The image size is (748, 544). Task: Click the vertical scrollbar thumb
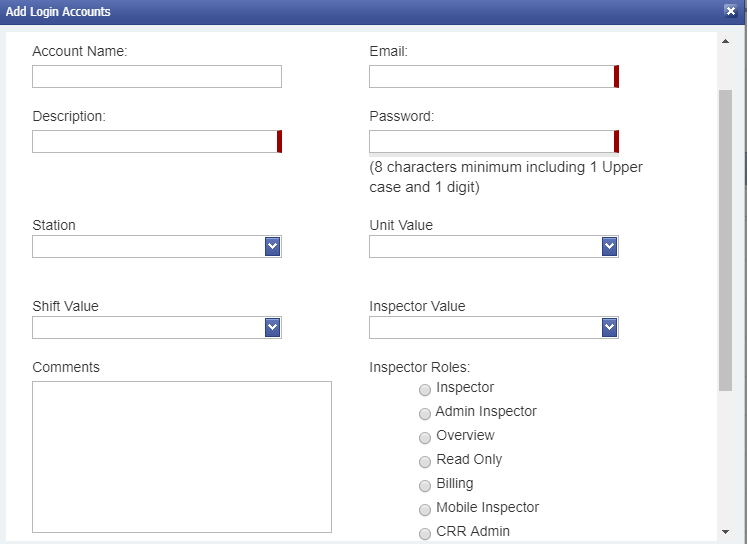725,241
